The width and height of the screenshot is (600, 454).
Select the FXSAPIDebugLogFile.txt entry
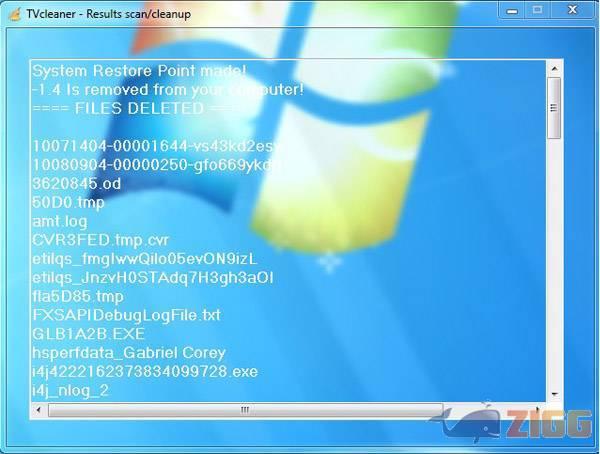127,315
